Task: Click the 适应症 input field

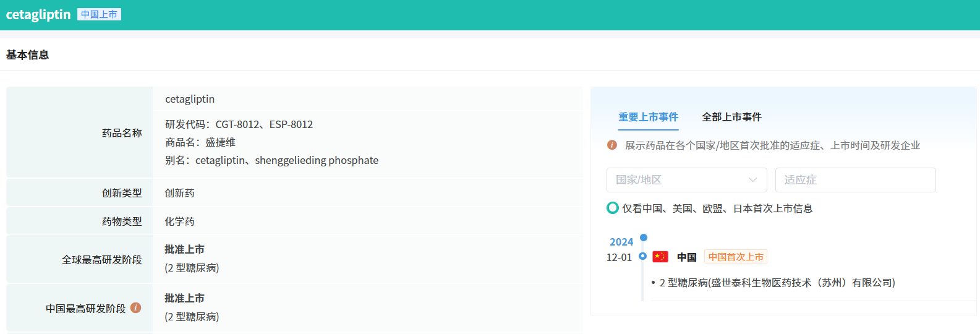Action: tap(856, 180)
